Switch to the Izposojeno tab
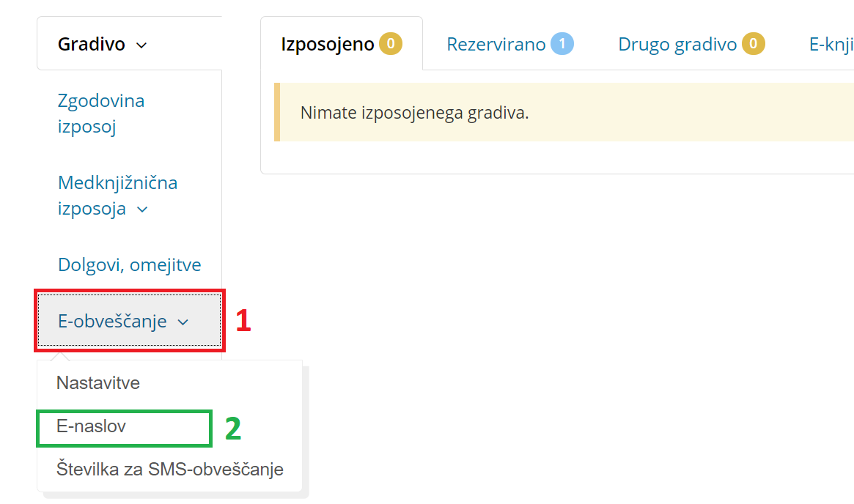Screen dimensions: 854x504 tap(328, 45)
